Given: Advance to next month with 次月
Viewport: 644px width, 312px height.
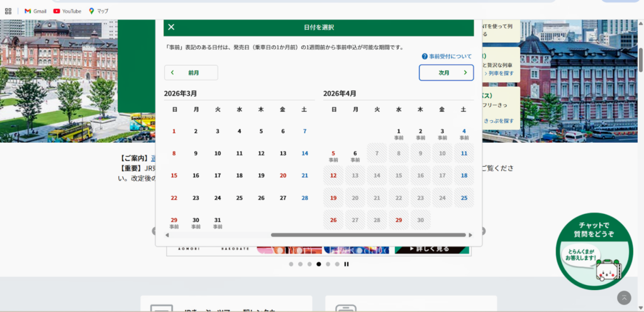Looking at the screenshot, I should (446, 73).
